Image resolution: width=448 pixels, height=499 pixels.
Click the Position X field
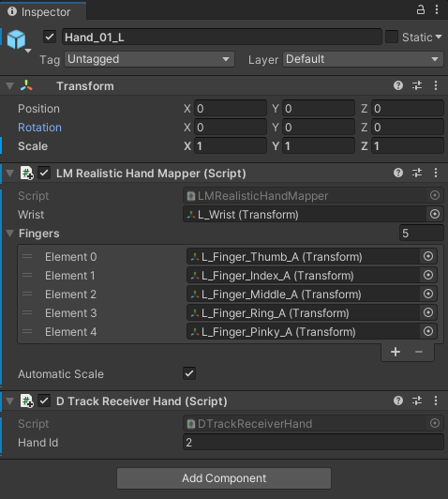[231, 109]
